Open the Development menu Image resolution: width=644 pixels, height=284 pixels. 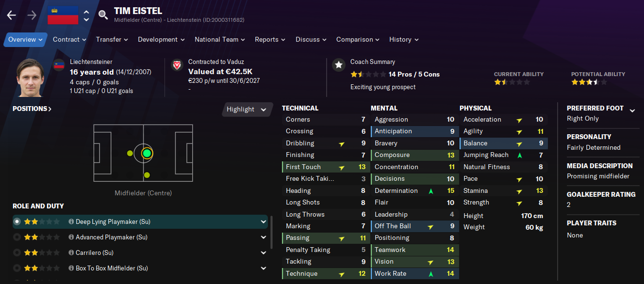pos(161,39)
